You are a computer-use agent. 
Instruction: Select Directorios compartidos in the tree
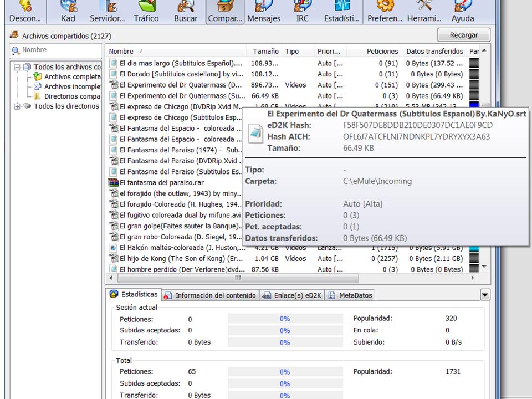pyautogui.click(x=67, y=96)
